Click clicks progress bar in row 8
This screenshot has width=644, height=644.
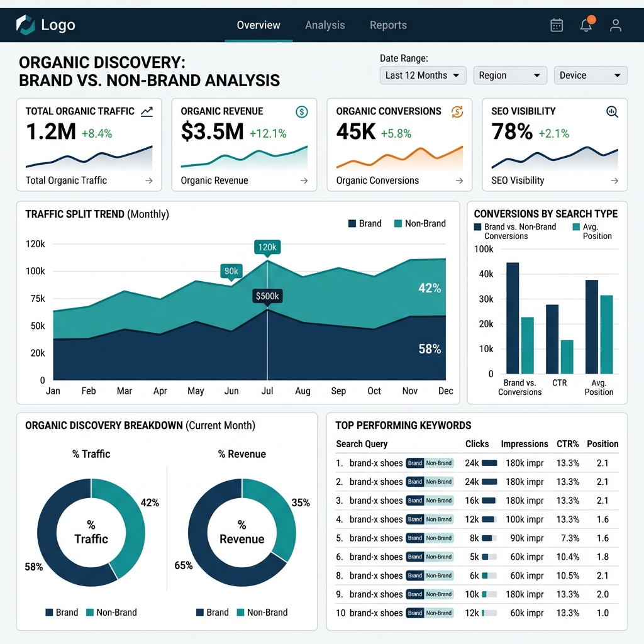click(489, 576)
